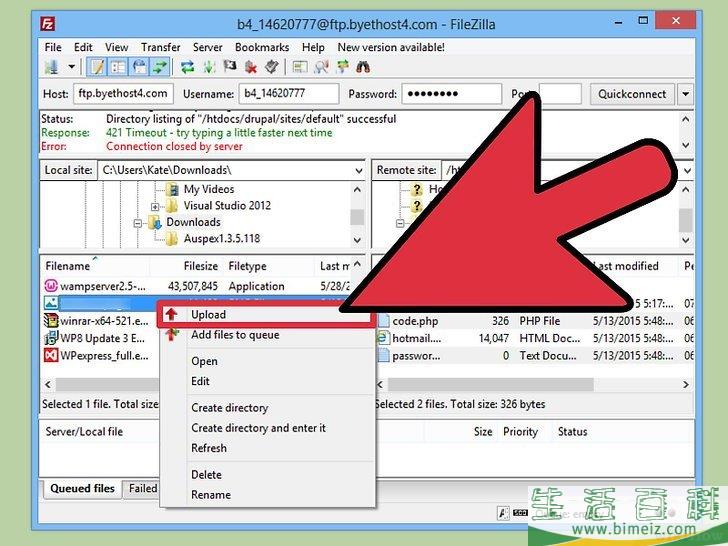
Task: Open the Site Manager dropdown arrow
Action: 72,67
